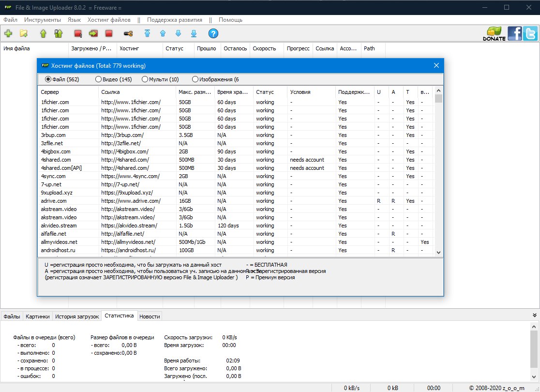Viewport: 540px width, 392px height.
Task: Switch to the История загрузок tab
Action: point(77,316)
